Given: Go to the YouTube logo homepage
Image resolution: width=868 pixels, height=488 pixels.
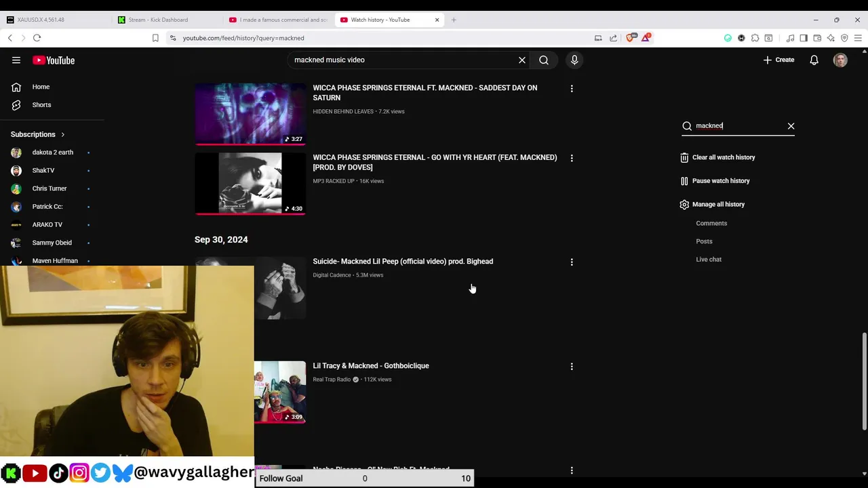Looking at the screenshot, I should click(53, 60).
